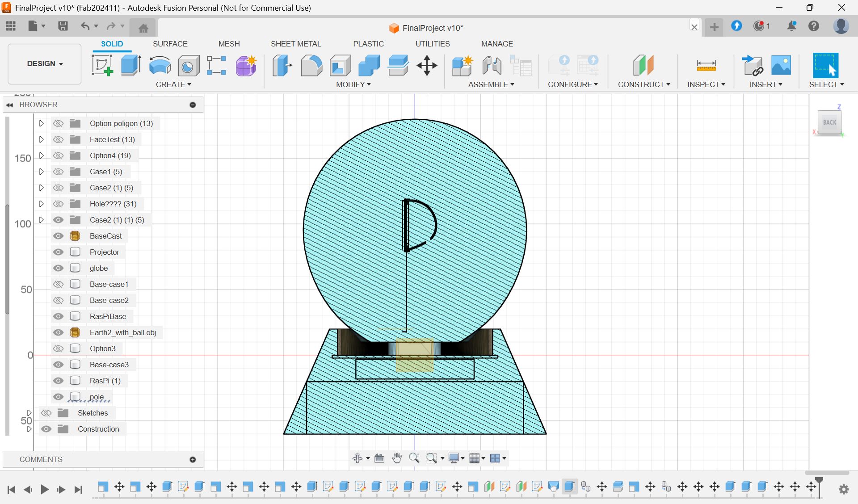
Task: Toggle visibility of the Projector body
Action: coord(58,252)
